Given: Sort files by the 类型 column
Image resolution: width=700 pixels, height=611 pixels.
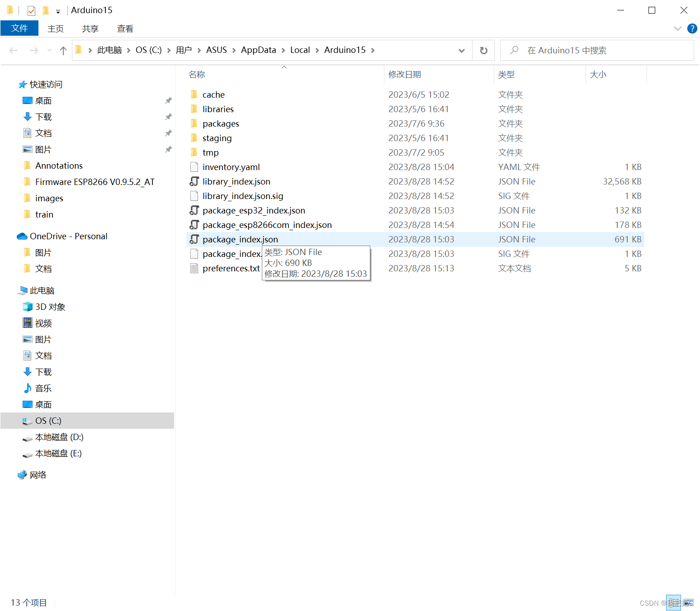Looking at the screenshot, I should tap(506, 75).
